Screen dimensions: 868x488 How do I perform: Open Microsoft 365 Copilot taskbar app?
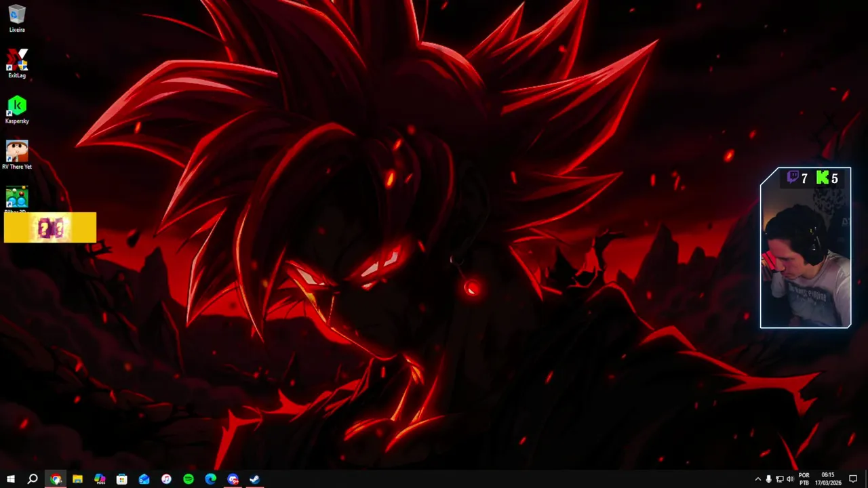[x=100, y=479]
